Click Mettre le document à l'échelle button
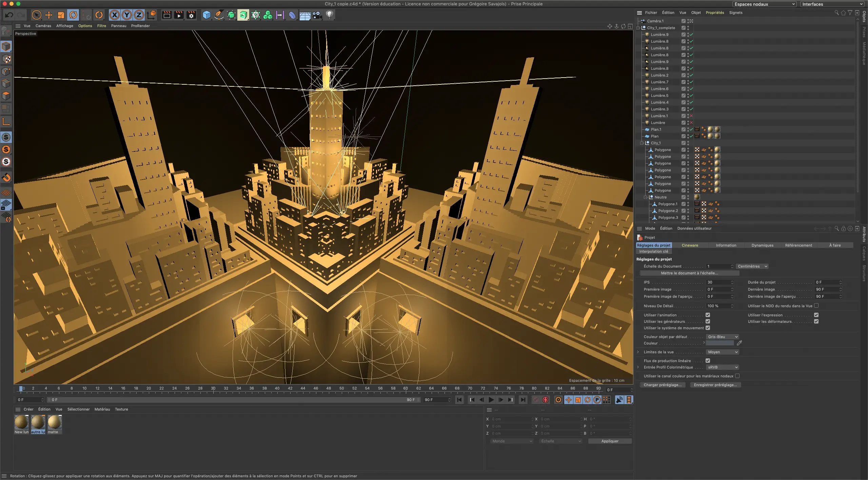Image resolution: width=868 pixels, height=480 pixels. coord(689,273)
